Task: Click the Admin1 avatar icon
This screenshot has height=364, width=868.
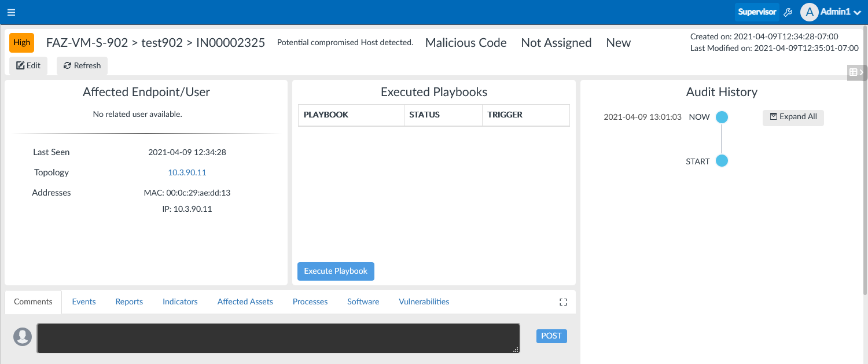Action: click(x=809, y=12)
